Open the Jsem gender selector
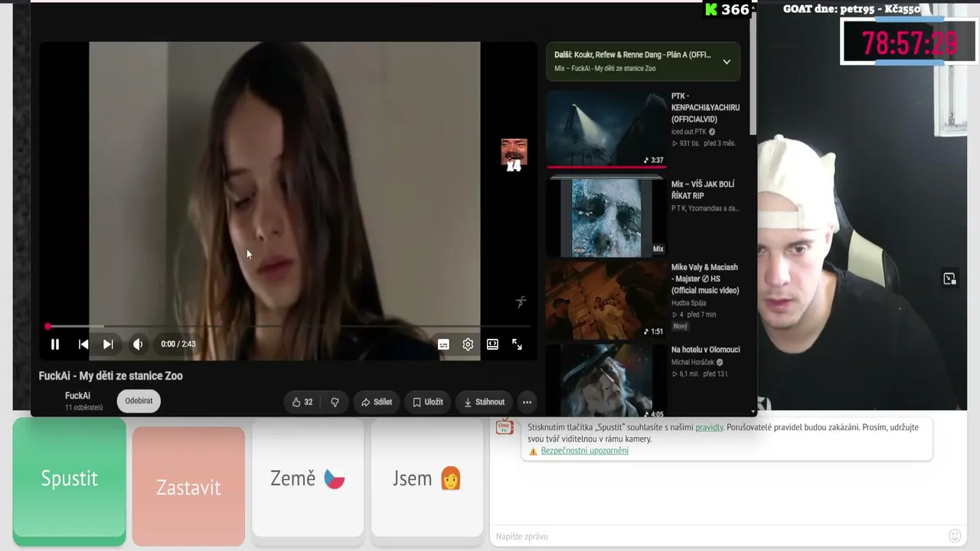 (x=427, y=478)
